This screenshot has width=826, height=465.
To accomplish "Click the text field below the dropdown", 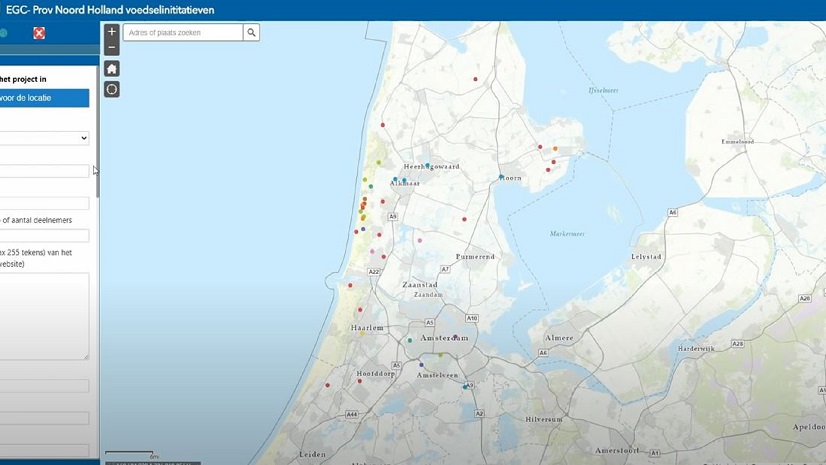I will coord(44,171).
